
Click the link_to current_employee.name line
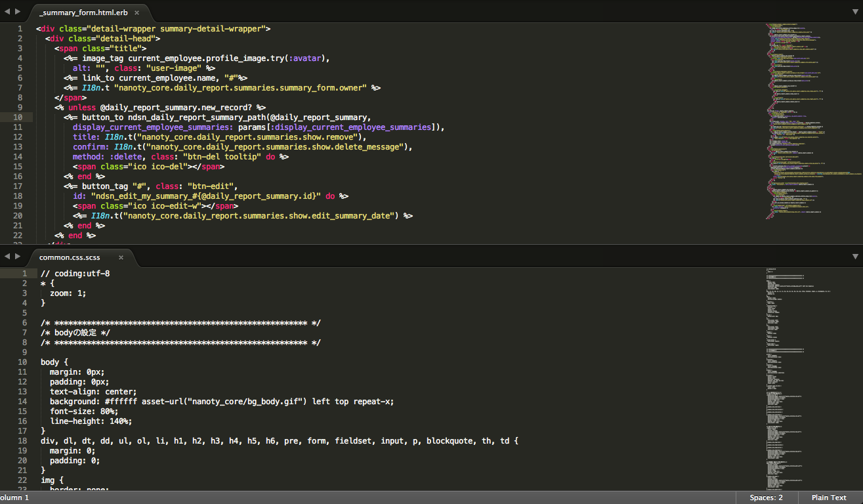(155, 78)
